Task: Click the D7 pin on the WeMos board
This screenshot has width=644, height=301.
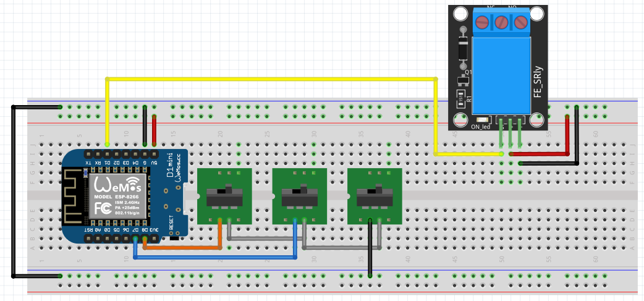Action: click(135, 238)
